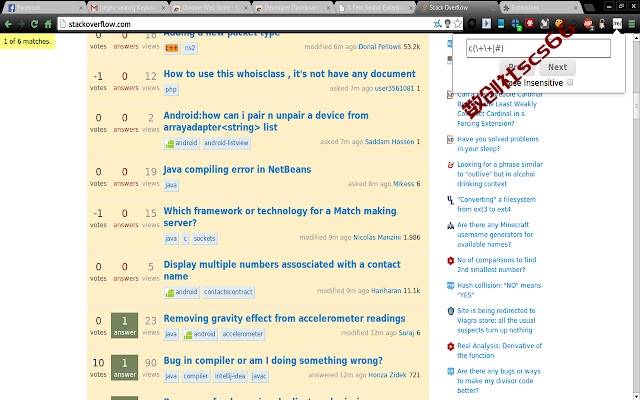The width and height of the screenshot is (640, 400).
Task: Click the Prev match button
Action: coord(517,67)
